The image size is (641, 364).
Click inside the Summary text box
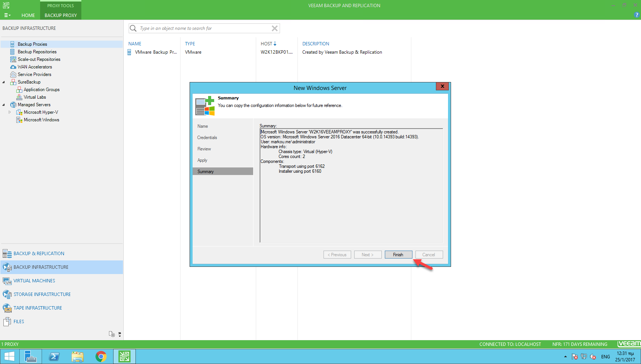pyautogui.click(x=351, y=185)
